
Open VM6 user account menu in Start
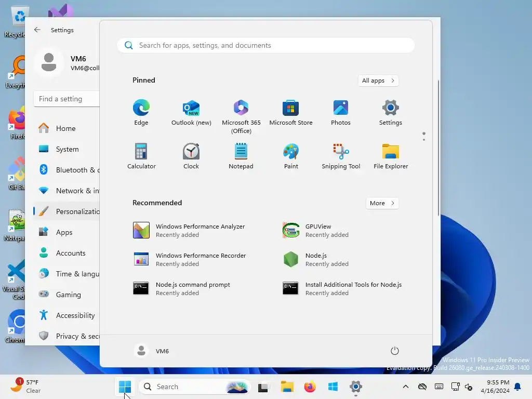151,351
